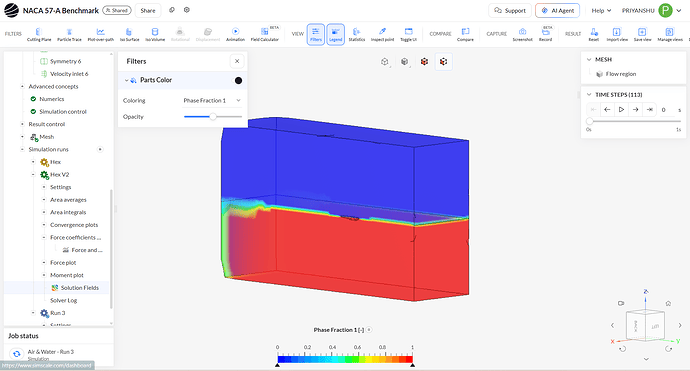Start the Record capture tool

coord(546,34)
